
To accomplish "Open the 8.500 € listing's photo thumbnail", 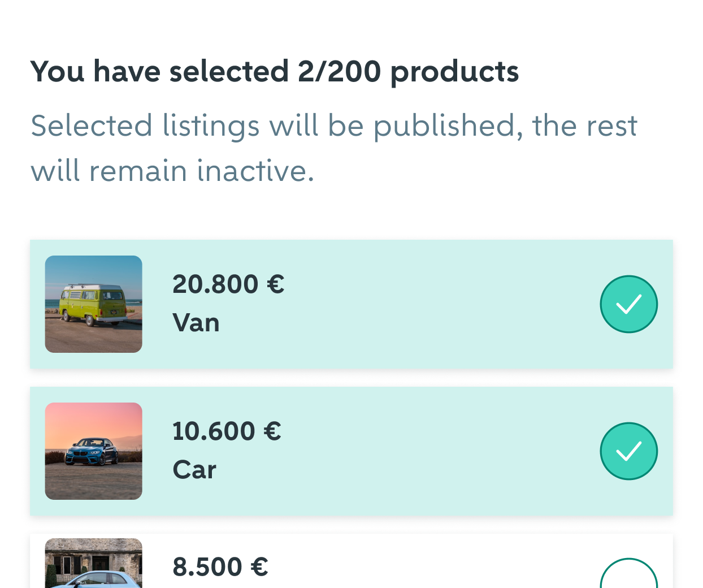I will click(x=94, y=563).
